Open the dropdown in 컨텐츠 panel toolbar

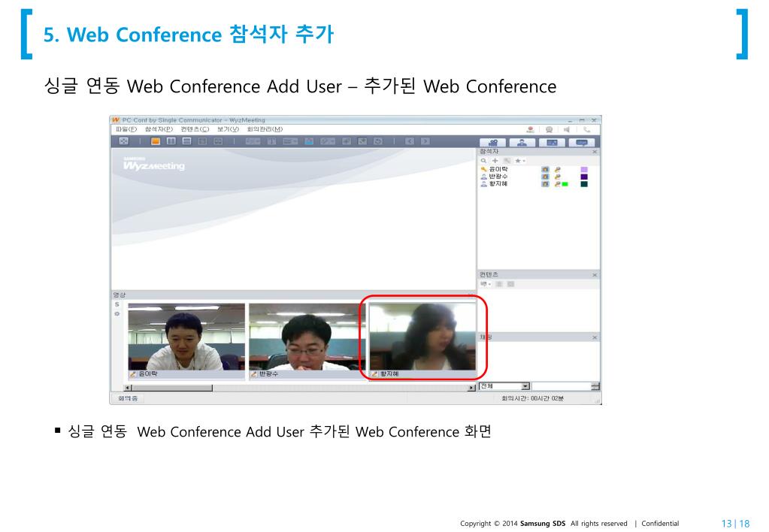pos(486,284)
